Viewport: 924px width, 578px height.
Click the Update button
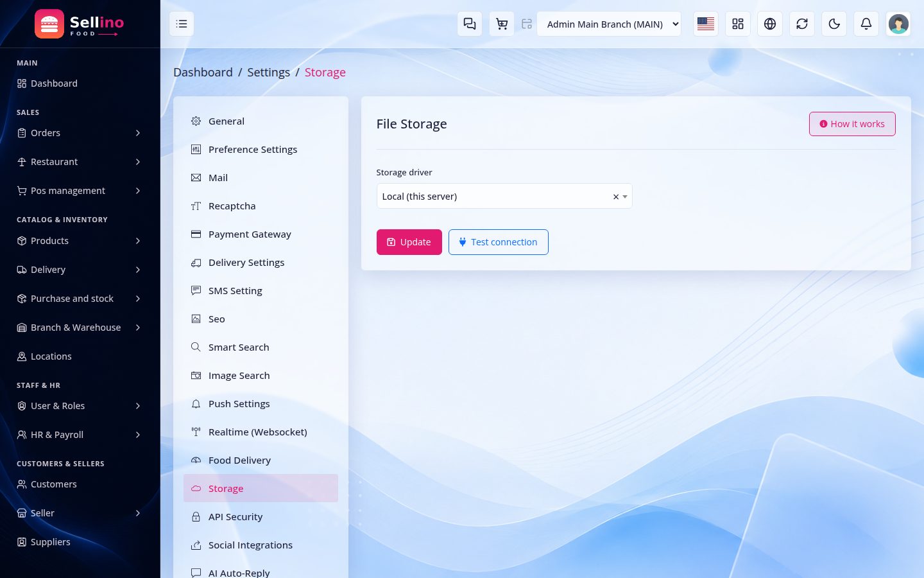[409, 242]
